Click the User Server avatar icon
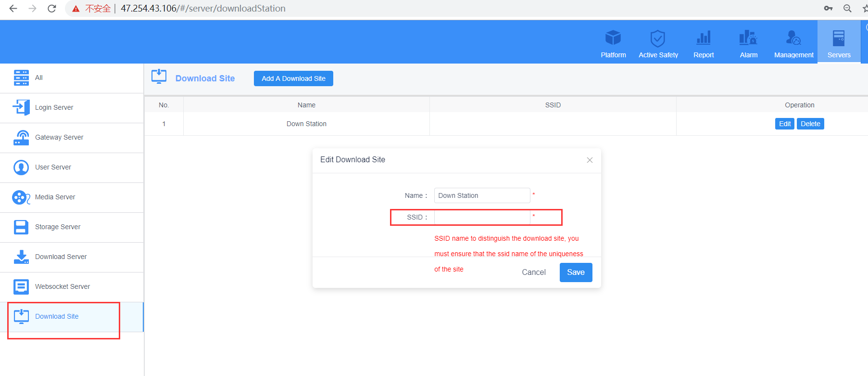Viewport: 868px width, 376px height. pos(21,167)
